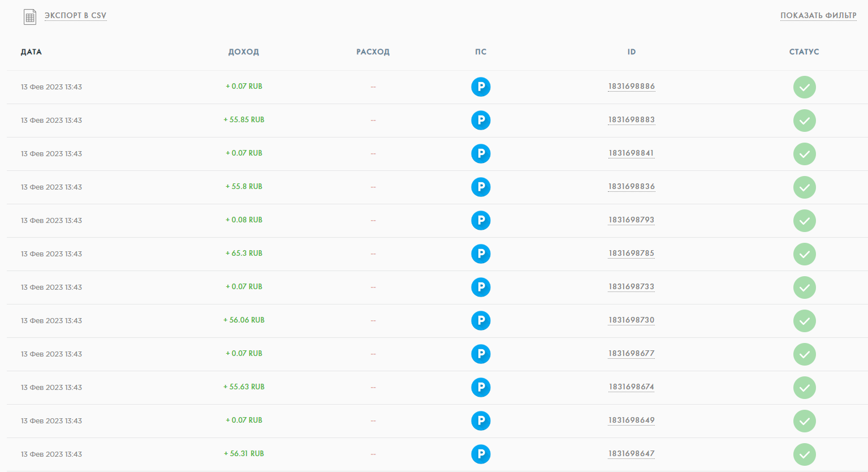The width and height of the screenshot is (868, 472).
Task: Click the payment system icon for ID 1831698785
Action: coord(481,254)
